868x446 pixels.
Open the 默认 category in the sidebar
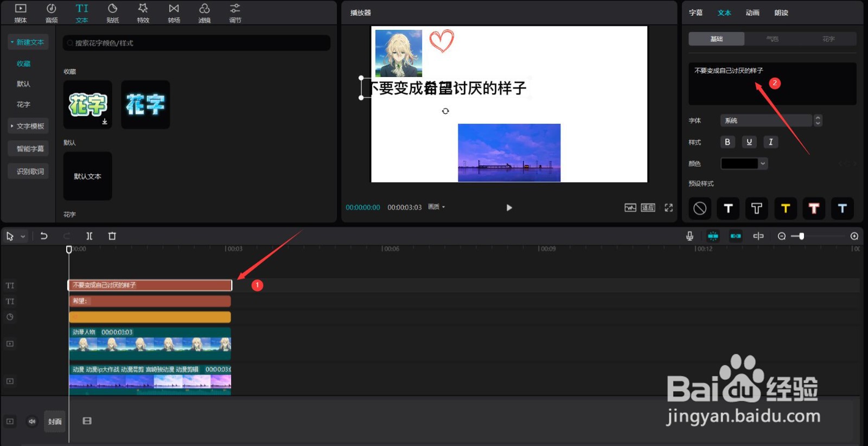coord(23,84)
